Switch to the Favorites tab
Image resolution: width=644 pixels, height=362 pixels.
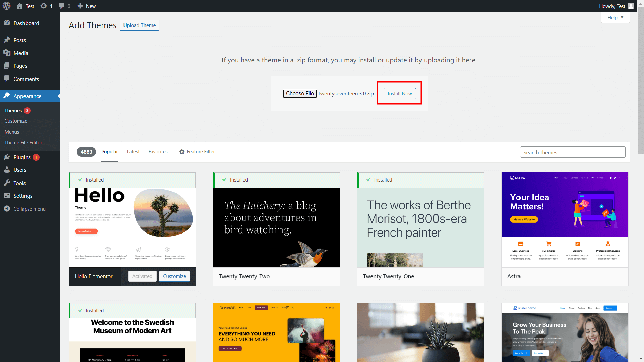(158, 152)
